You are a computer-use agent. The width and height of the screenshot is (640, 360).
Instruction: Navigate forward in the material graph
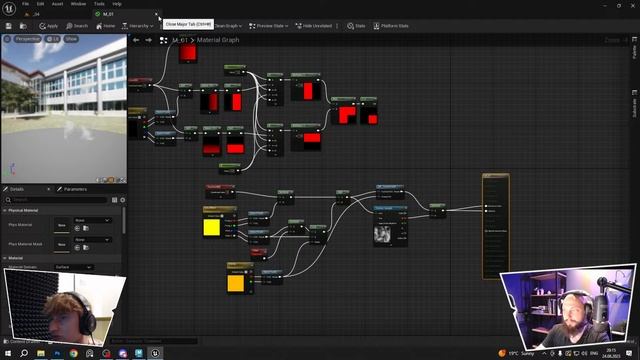[x=149, y=40]
